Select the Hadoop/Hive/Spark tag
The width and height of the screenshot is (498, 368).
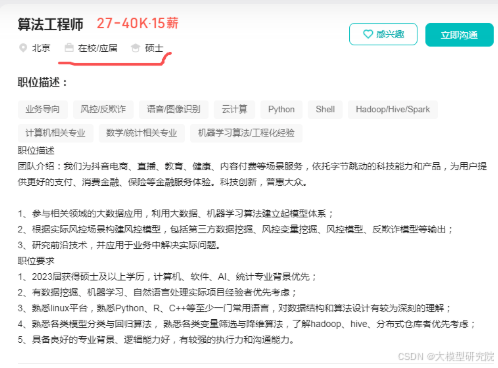click(x=393, y=109)
